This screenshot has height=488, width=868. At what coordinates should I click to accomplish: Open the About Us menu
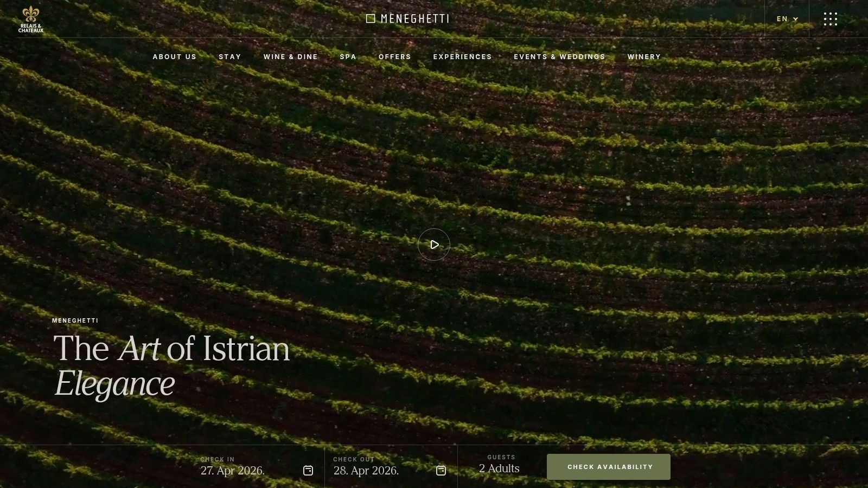(x=175, y=57)
